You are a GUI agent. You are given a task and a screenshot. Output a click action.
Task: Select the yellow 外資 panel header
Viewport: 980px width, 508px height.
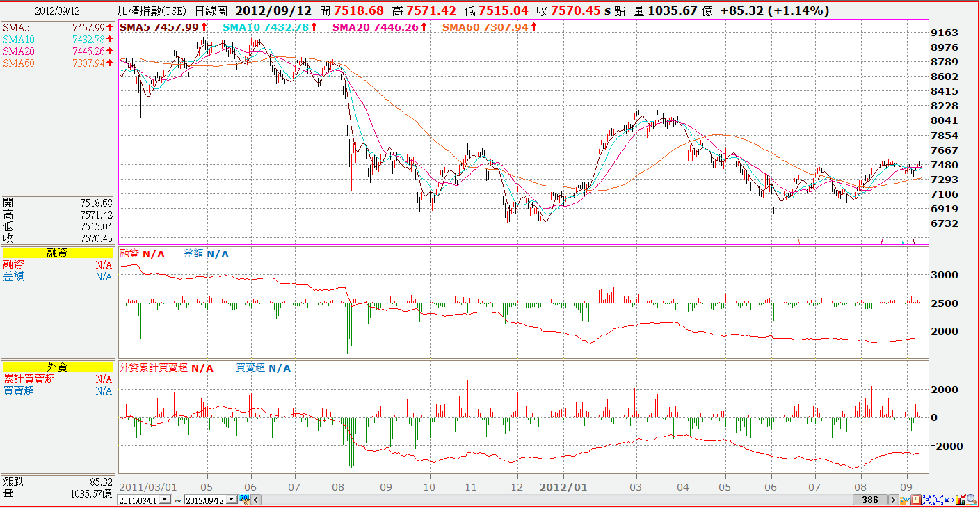tap(58, 367)
